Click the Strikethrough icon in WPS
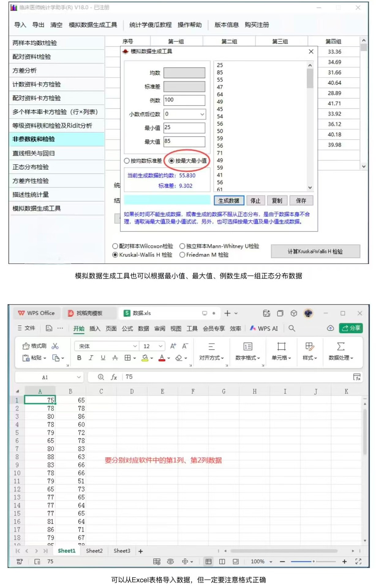 click(115, 358)
